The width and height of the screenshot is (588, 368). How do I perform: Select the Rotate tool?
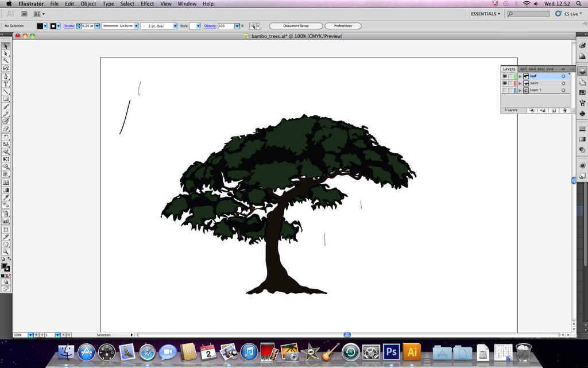pyautogui.click(x=6, y=137)
